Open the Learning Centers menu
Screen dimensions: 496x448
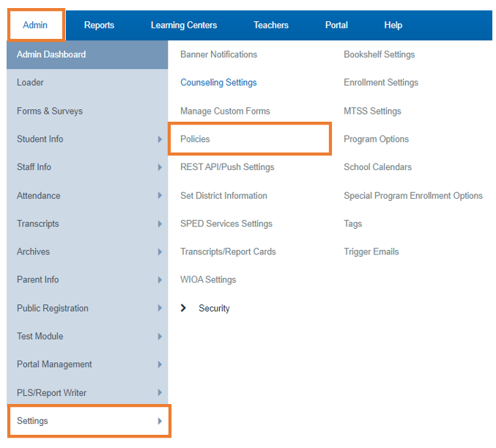(x=184, y=25)
